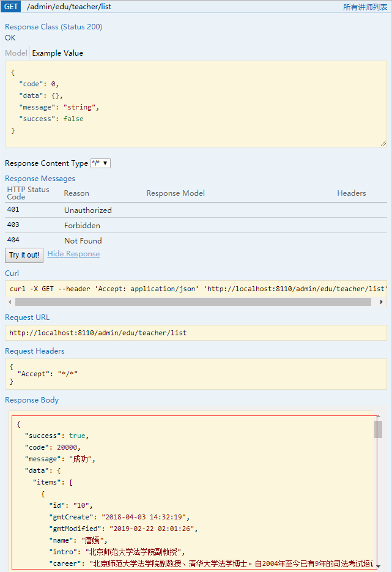
Task: Click the curl command text
Action: [x=197, y=289]
